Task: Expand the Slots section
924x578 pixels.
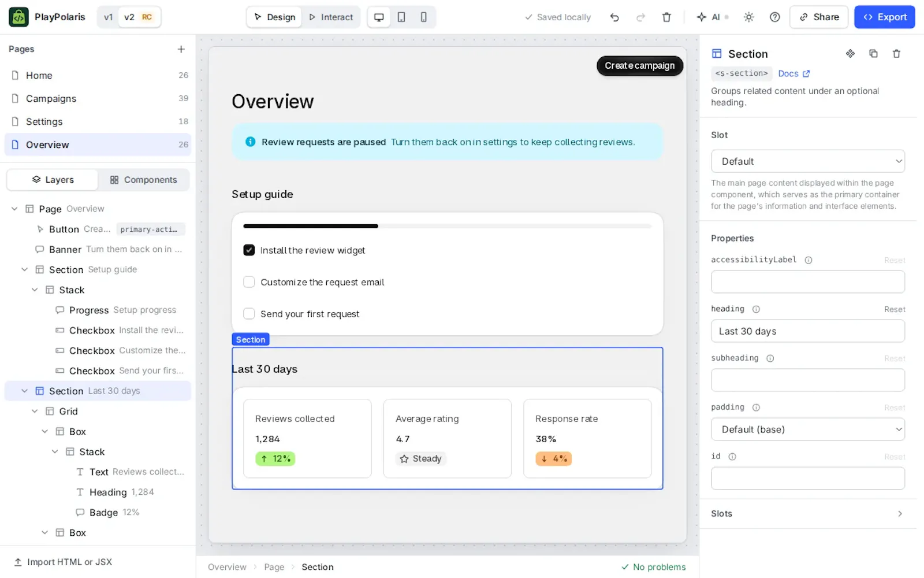Action: (x=808, y=514)
